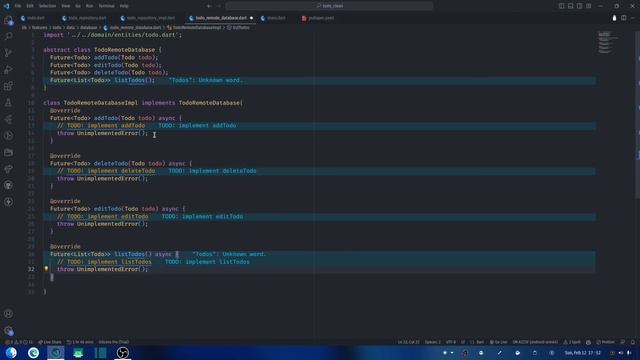Viewport: 640px width, 360px height.
Task: Click the Android device selector in status bar
Action: point(535,342)
